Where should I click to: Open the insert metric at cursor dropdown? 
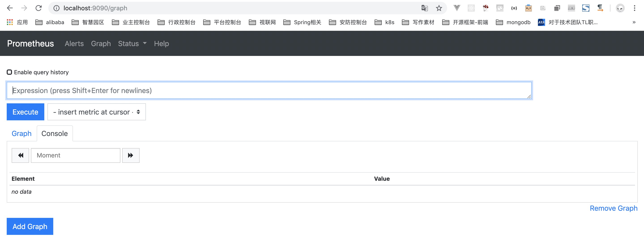click(96, 112)
